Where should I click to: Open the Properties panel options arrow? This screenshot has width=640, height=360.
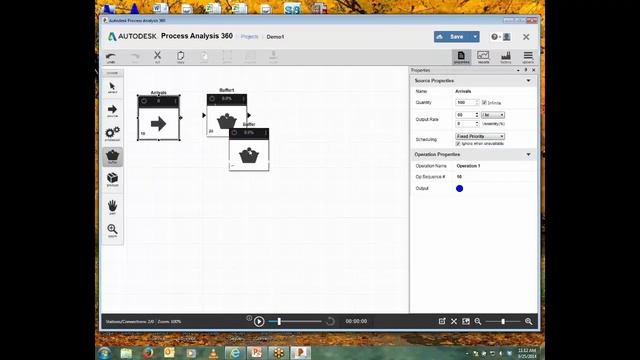coord(518,71)
